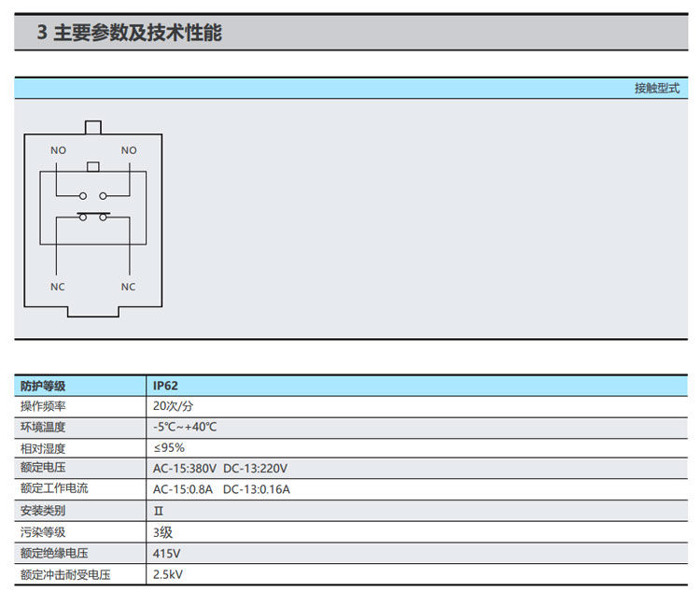
Task: Click the right NO terminal label in diagram
Action: tap(129, 150)
